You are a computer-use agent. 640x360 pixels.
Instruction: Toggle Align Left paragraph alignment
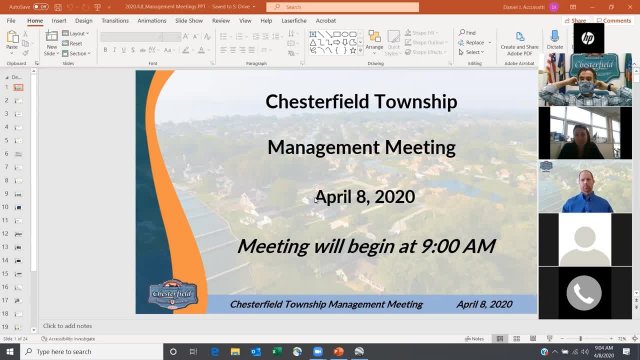click(224, 50)
